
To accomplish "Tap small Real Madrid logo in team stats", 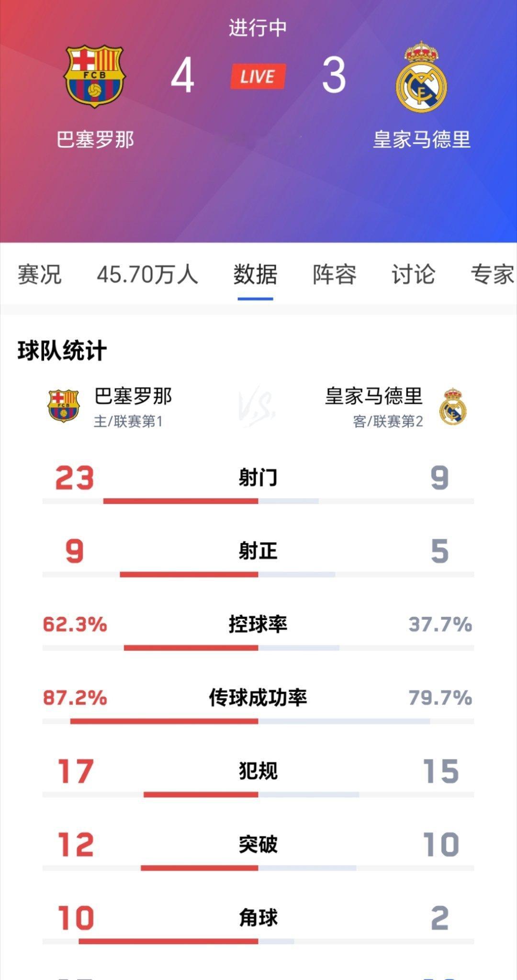I will click(x=453, y=406).
